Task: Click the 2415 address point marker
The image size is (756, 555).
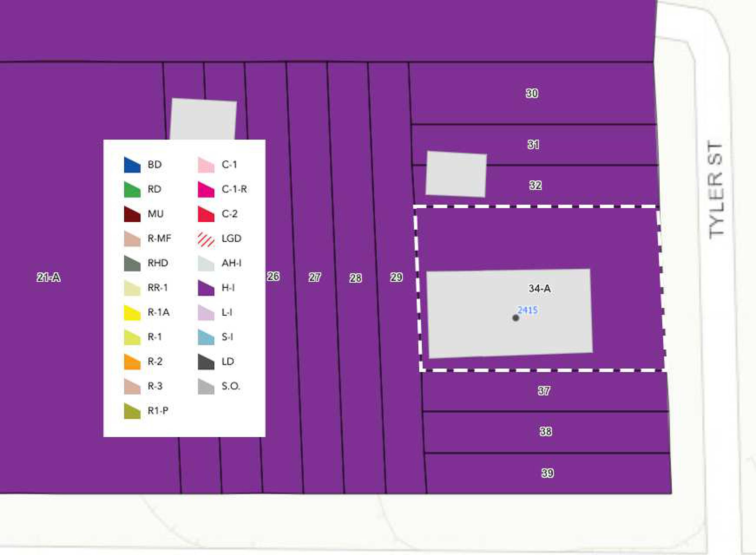Action: pyautogui.click(x=515, y=318)
